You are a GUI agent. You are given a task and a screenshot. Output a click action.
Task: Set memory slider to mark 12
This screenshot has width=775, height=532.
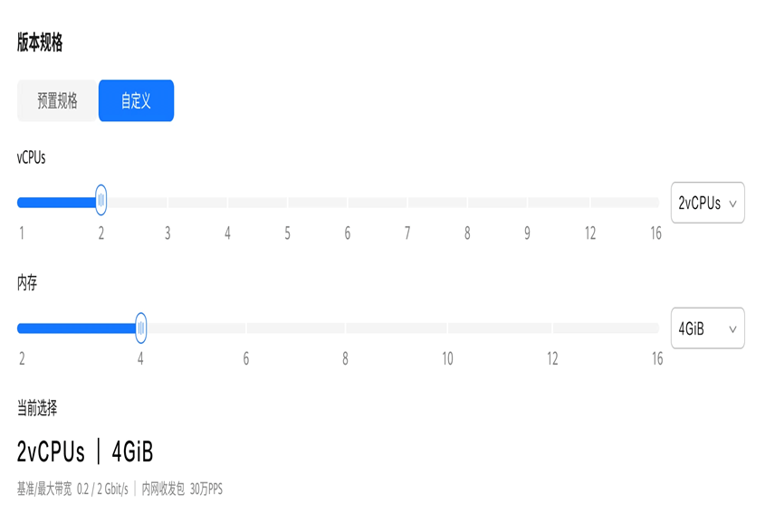[552, 328]
